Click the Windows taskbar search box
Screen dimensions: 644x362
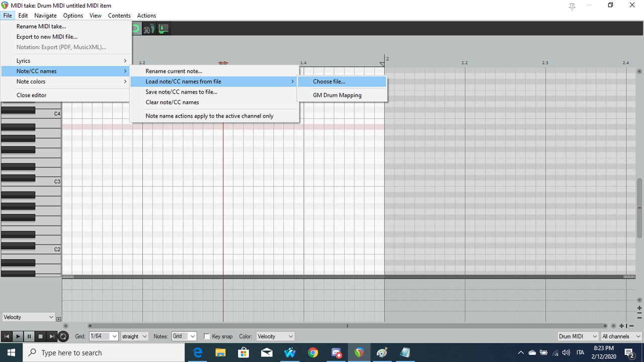tap(101, 352)
